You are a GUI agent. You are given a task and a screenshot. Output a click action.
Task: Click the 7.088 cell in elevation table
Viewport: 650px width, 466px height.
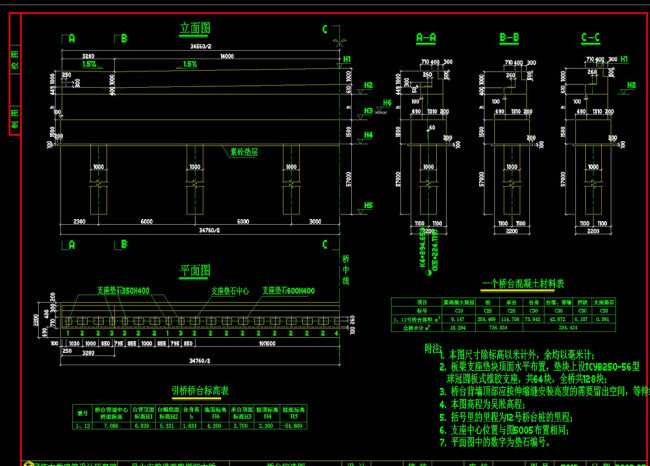(111, 426)
